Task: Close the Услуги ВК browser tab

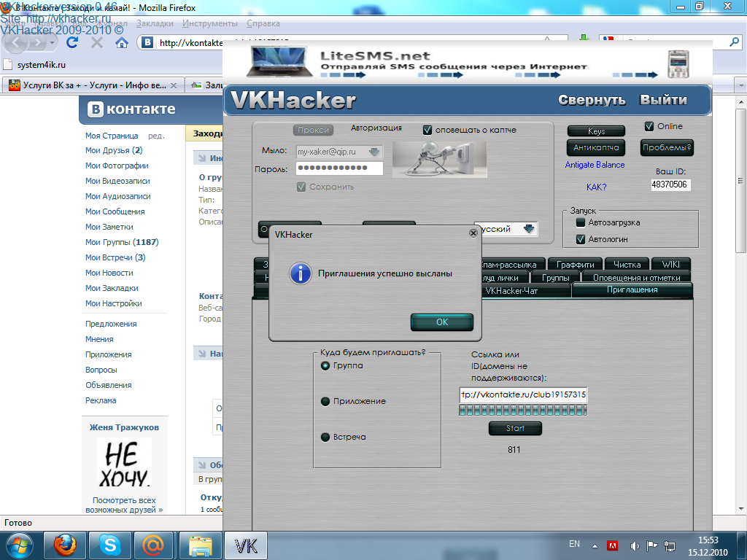Action: point(174,85)
